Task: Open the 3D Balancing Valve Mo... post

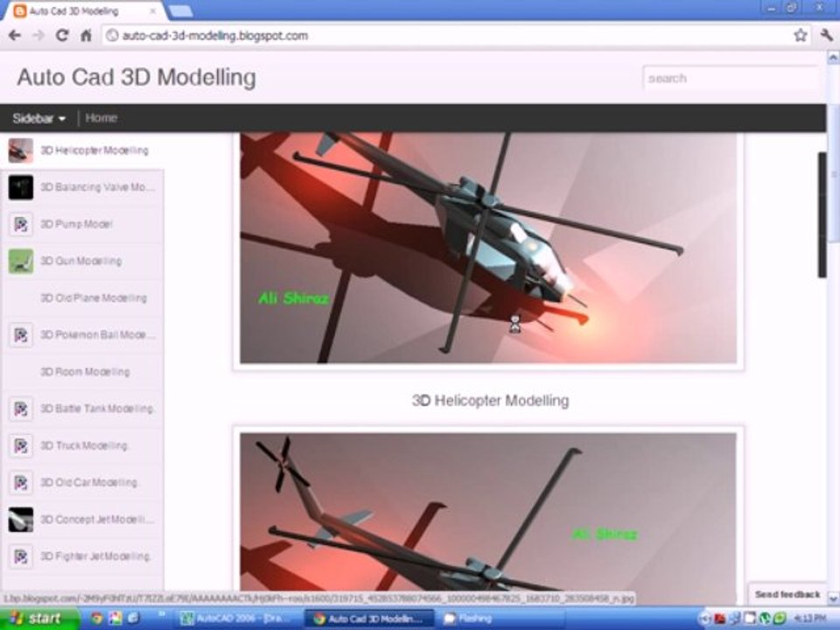Action: pyautogui.click(x=98, y=187)
